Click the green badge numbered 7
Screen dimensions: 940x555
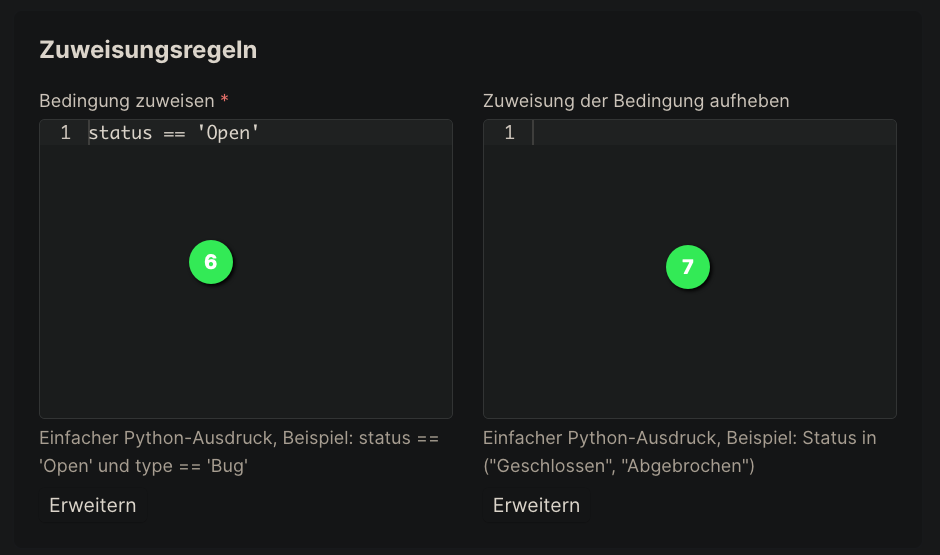(688, 267)
